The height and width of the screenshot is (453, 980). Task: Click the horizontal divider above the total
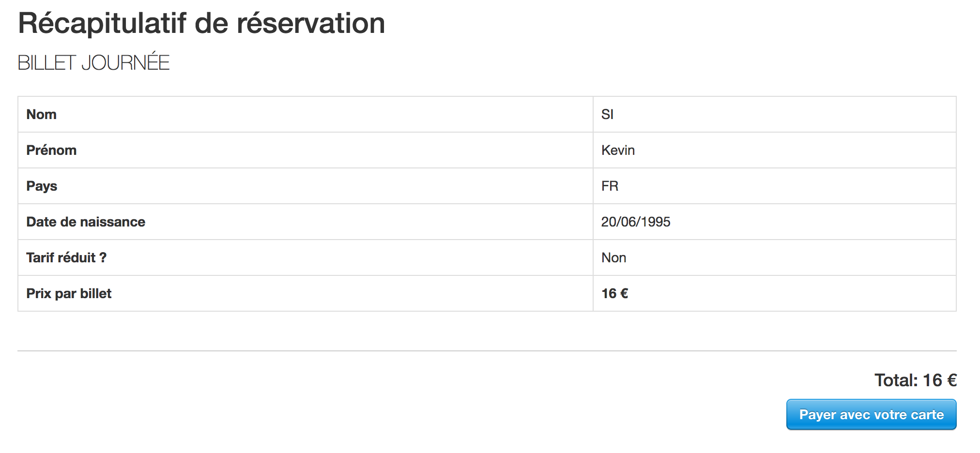point(487,351)
